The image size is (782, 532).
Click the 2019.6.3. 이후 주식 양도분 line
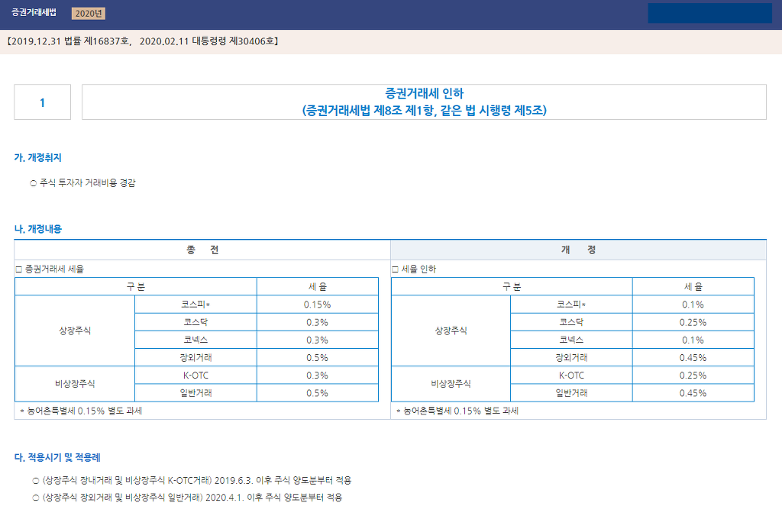(x=192, y=481)
